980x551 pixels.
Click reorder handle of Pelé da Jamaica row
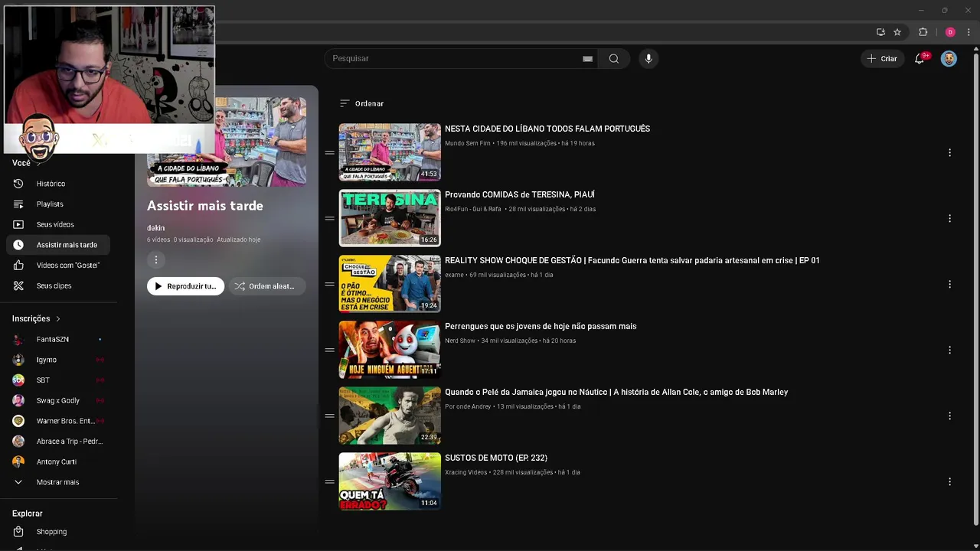pos(329,416)
